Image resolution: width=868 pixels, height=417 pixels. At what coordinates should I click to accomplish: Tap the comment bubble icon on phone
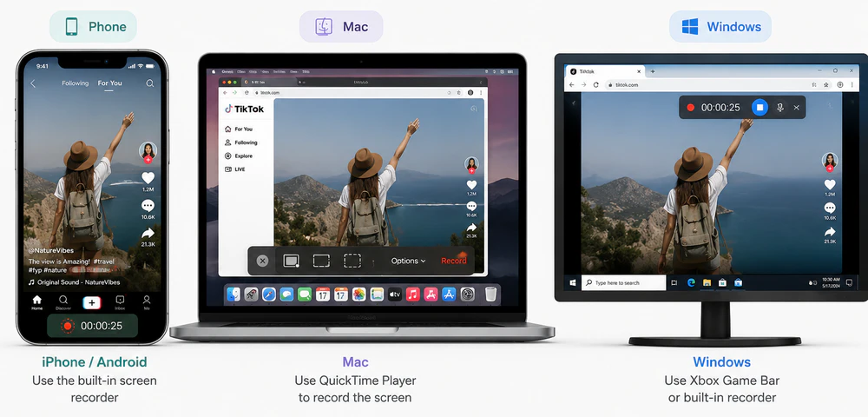coord(148,205)
